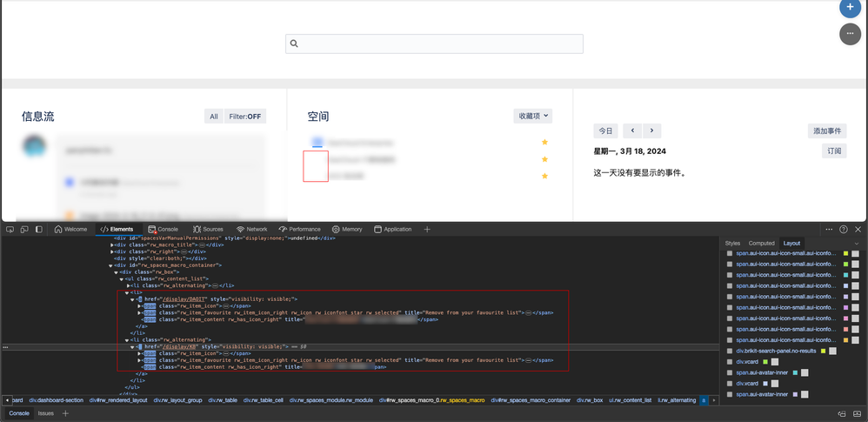Switch to the Network tab
868x422 pixels.
pyautogui.click(x=252, y=230)
